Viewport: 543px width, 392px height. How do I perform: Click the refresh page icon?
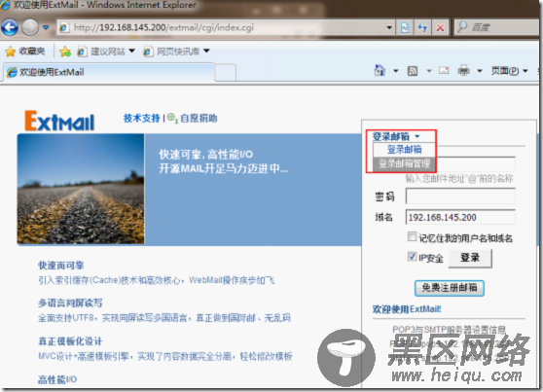[422, 27]
